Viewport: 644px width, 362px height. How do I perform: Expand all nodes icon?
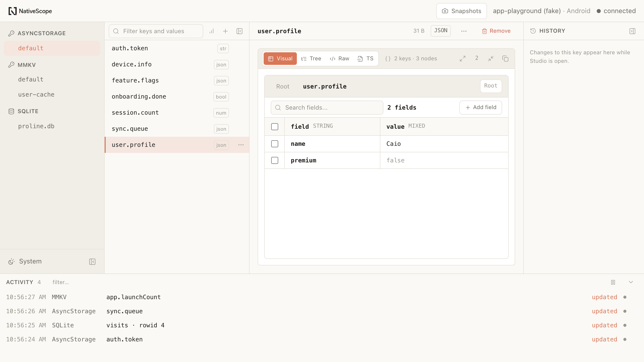coord(463,59)
